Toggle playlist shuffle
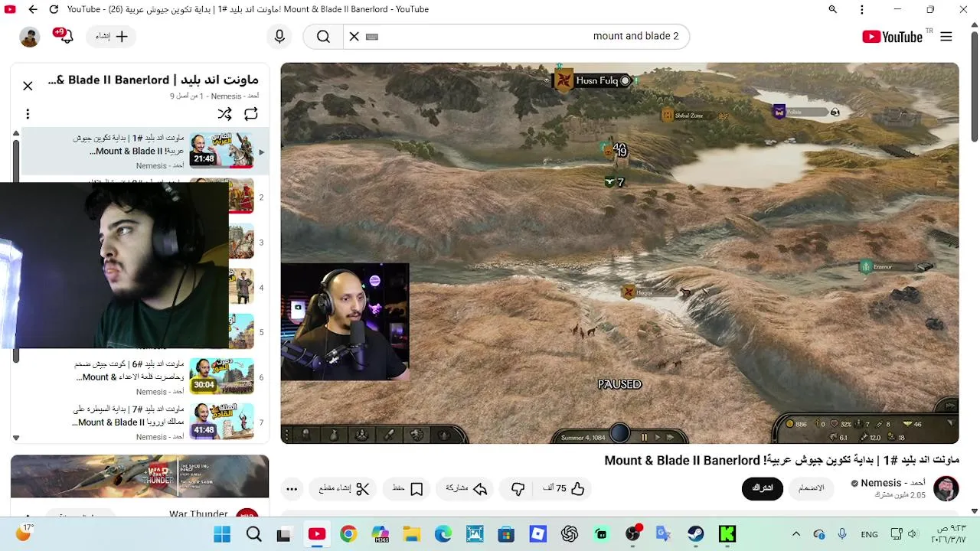The width and height of the screenshot is (980, 551). click(224, 114)
